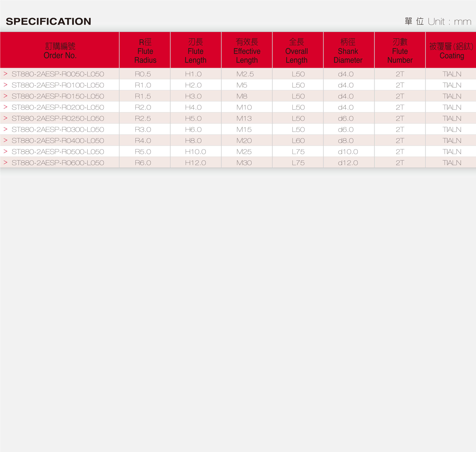Click shank diameter d6.0 in the R0250 row

click(x=346, y=118)
